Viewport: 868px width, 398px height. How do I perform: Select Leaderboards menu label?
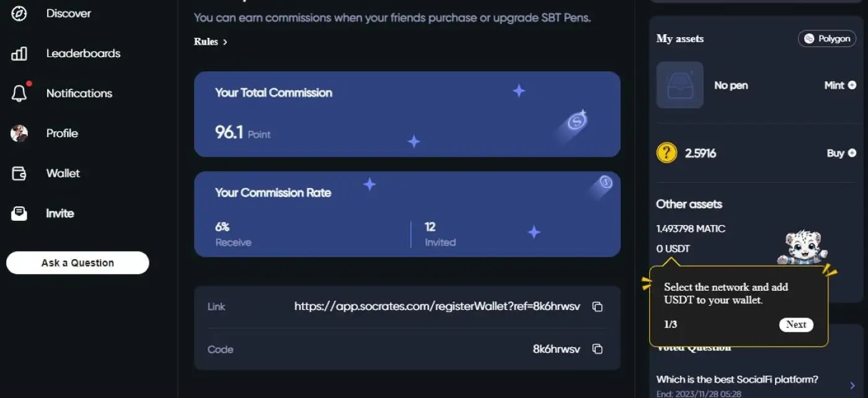pyautogui.click(x=83, y=53)
